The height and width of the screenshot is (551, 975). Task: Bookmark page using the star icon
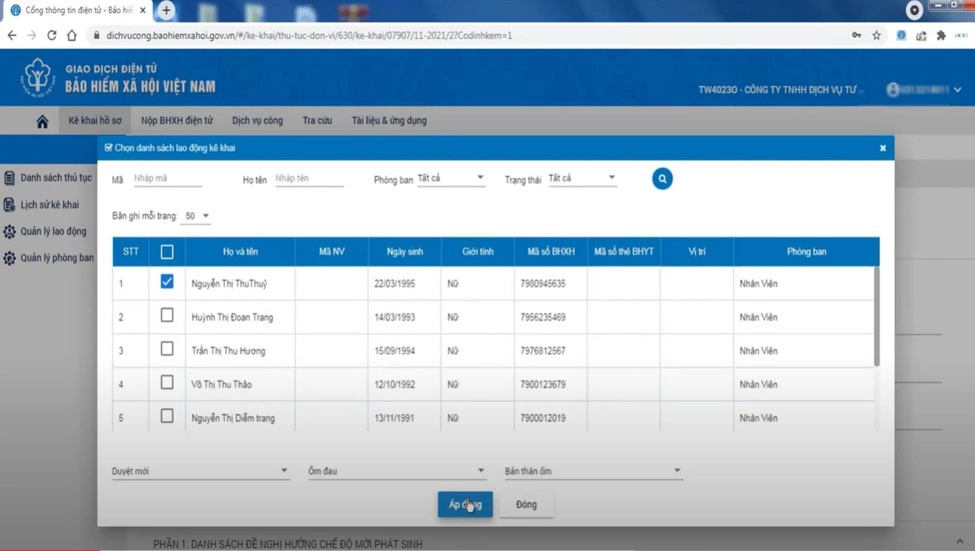pyautogui.click(x=877, y=35)
